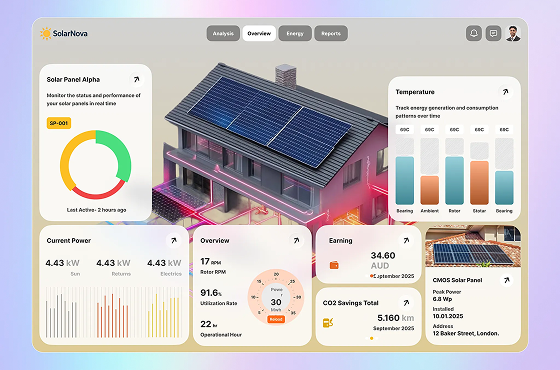560x370 pixels.
Task: Click the Peak Power 6.8 Wp value
Action: pyautogui.click(x=442, y=299)
